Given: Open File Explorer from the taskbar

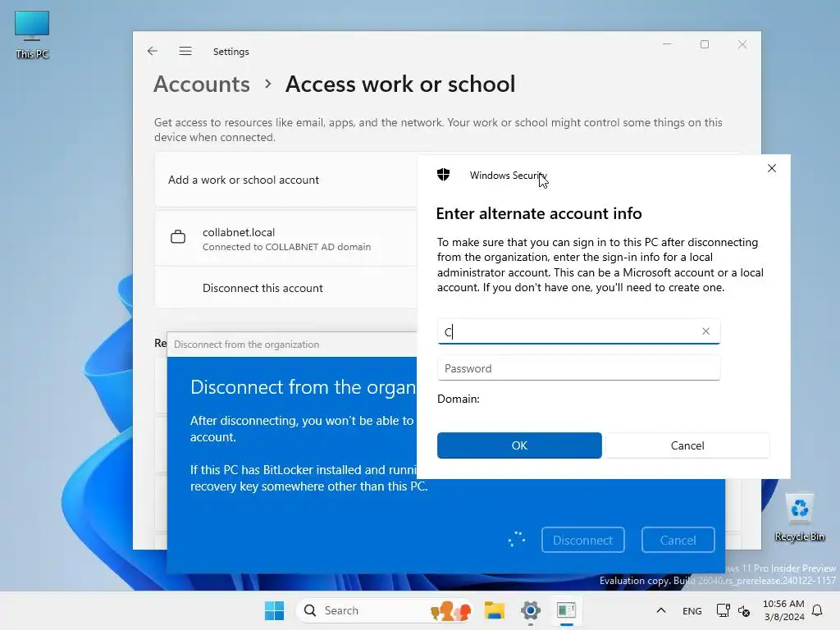Looking at the screenshot, I should [495, 610].
